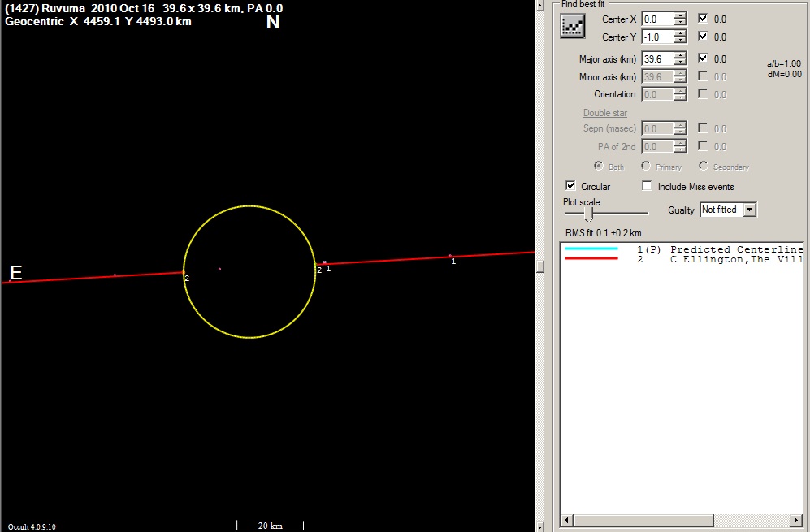810x532 pixels.
Task: Click the N compass label on plot
Action: point(273,22)
